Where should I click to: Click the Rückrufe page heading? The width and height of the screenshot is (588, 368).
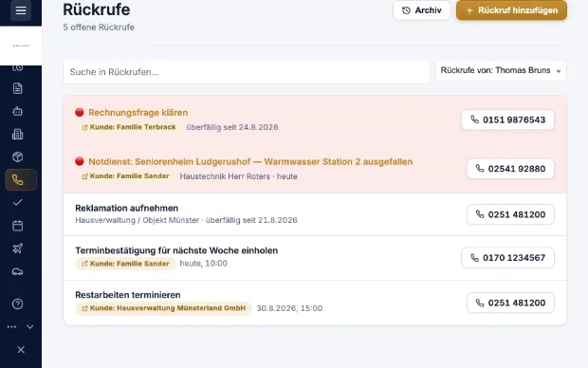coord(97,9)
